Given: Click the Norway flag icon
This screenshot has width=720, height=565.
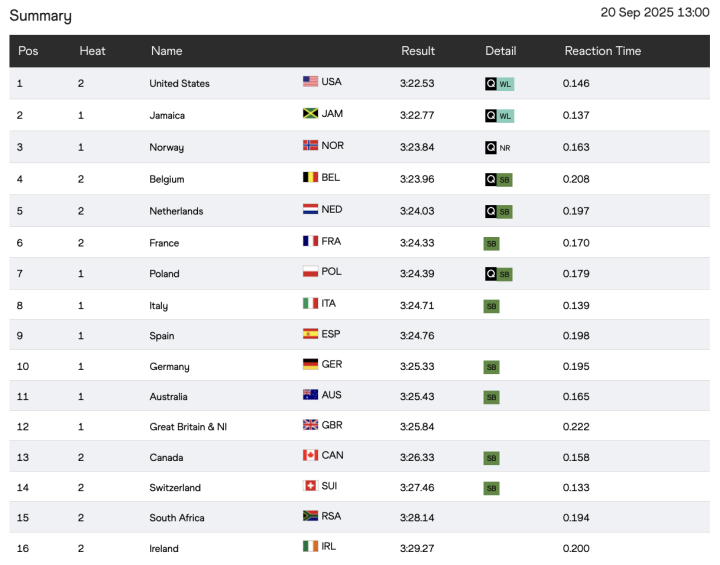Looking at the screenshot, I should point(310,146).
